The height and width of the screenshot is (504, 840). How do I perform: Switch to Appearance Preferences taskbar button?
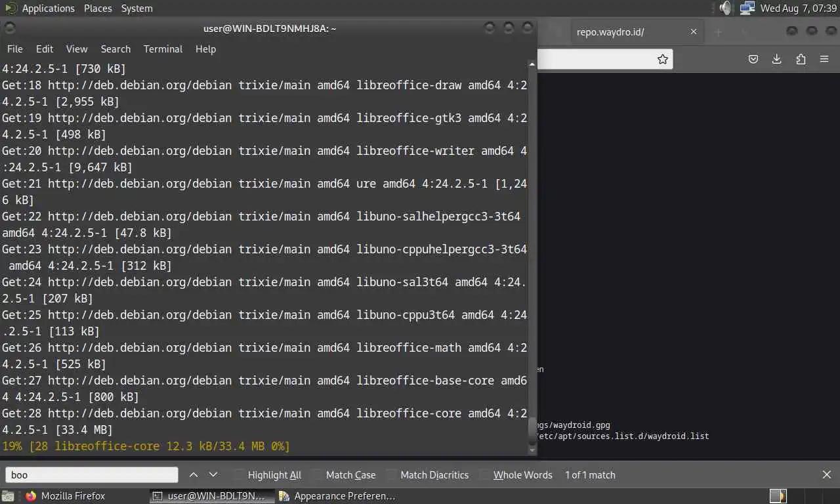tap(338, 496)
